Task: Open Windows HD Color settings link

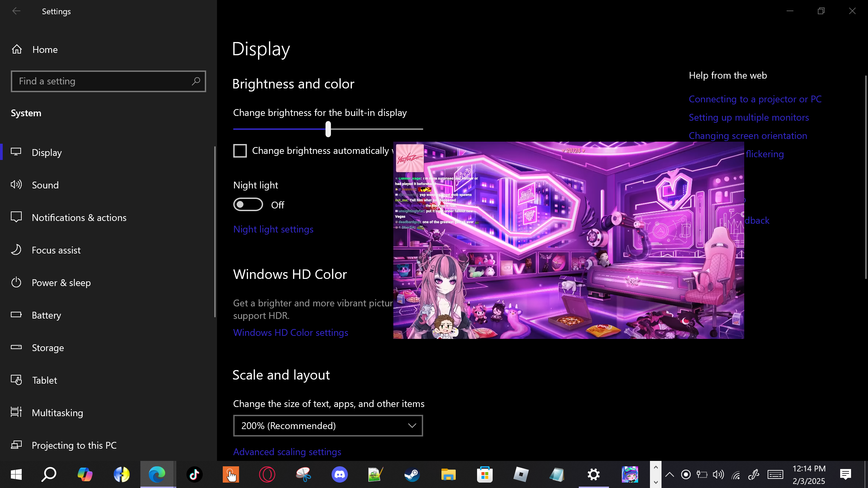Action: tap(291, 333)
